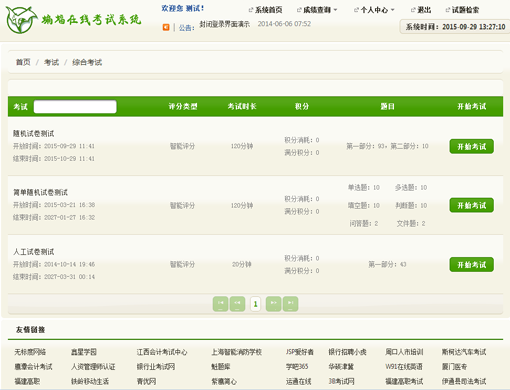Image resolution: width=510 pixels, height=390 pixels.
Task: Click the exam name search field
Action: pyautogui.click(x=75, y=107)
